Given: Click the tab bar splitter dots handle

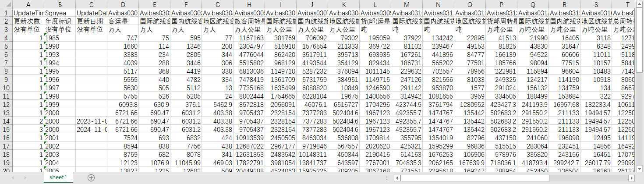Looking at the screenshot, I should (388, 178).
